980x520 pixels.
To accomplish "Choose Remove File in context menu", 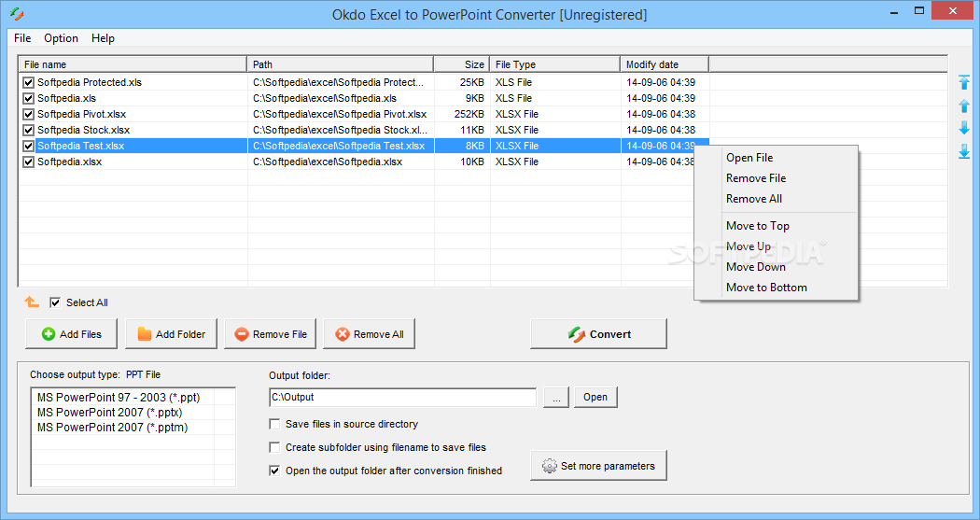I will pos(756,178).
